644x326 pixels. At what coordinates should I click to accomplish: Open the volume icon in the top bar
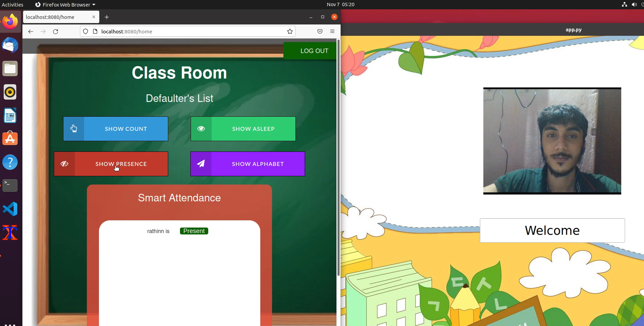tap(634, 4)
